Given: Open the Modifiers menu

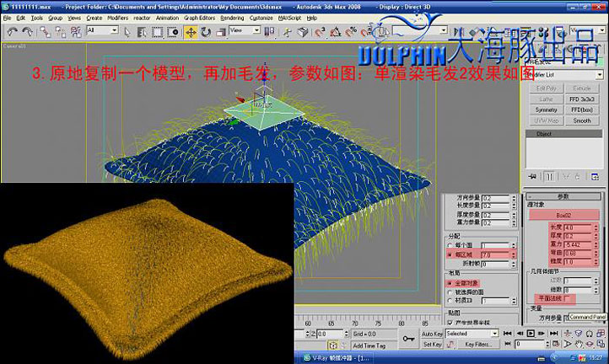Looking at the screenshot, I should click(118, 18).
